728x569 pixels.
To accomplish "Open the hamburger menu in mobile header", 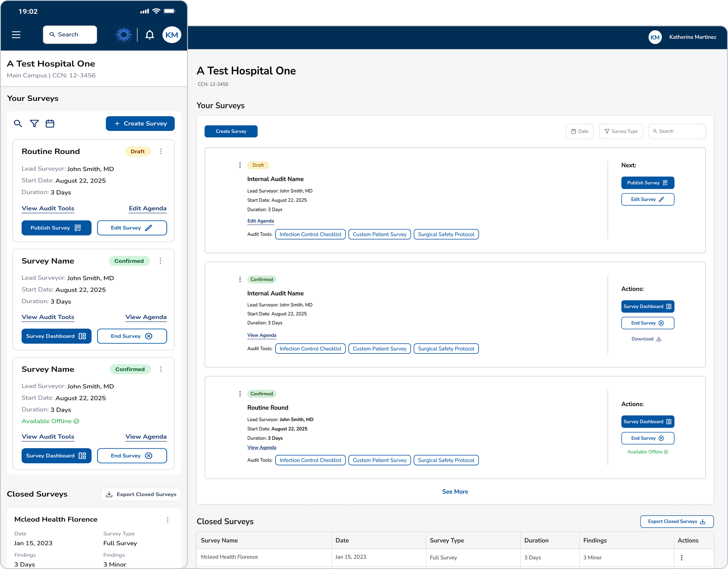I will pos(16,35).
